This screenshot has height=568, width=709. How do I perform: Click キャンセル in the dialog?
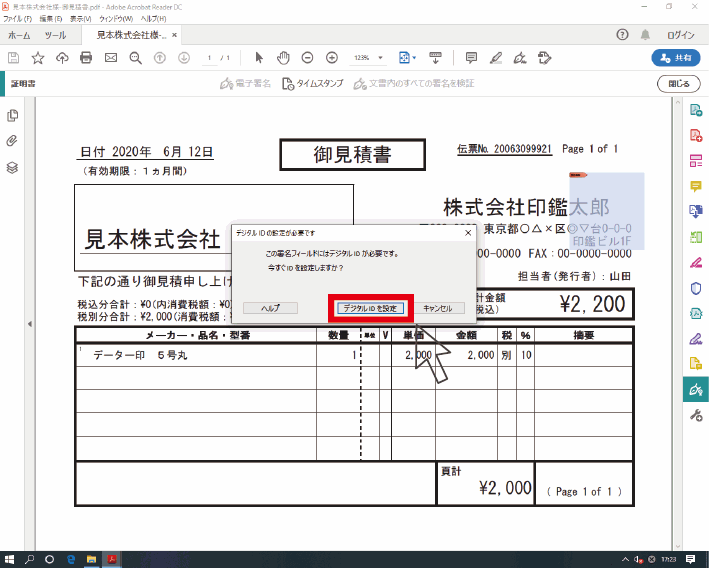[x=438, y=308]
